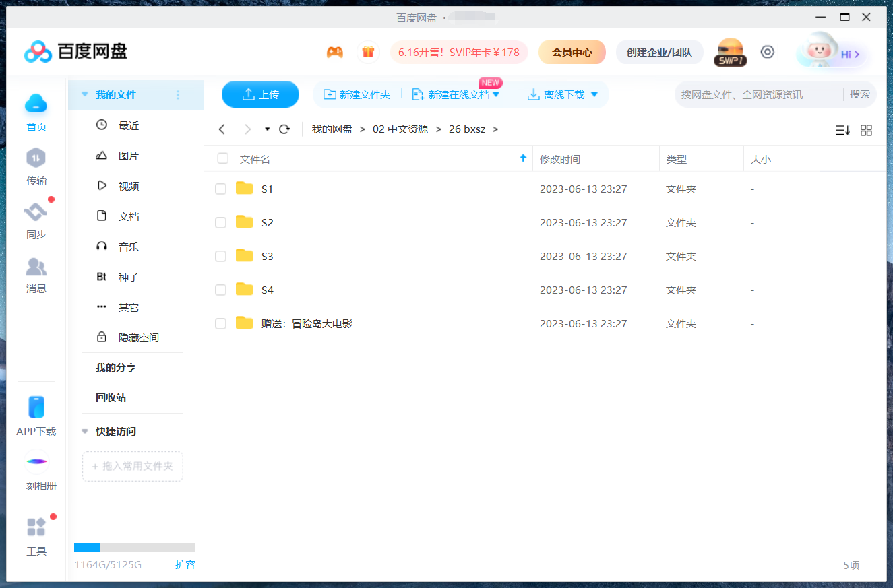893x588 pixels.
Task: Click the search input field
Action: coord(741,94)
